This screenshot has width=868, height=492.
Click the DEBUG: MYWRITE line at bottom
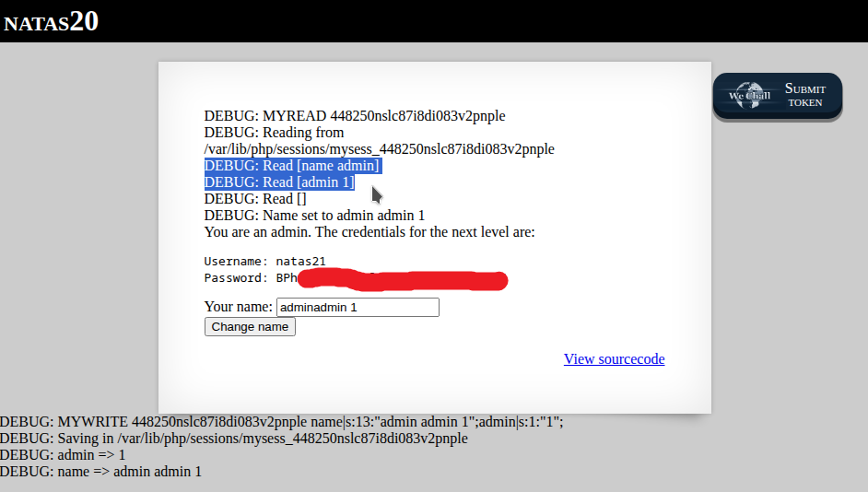click(281, 422)
